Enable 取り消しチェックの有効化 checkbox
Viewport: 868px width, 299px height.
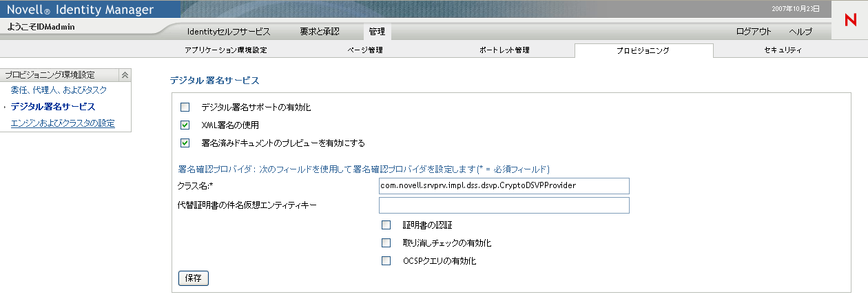(x=386, y=243)
